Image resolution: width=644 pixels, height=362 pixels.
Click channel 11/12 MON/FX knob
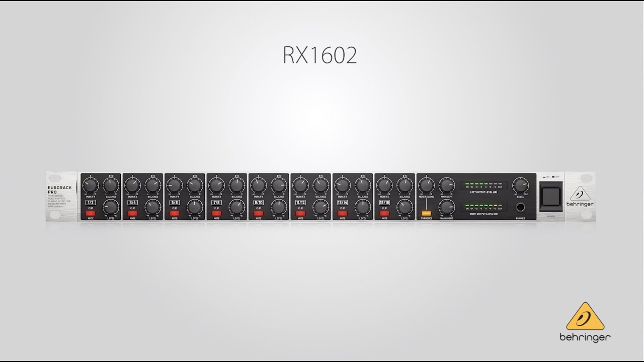tap(300, 186)
